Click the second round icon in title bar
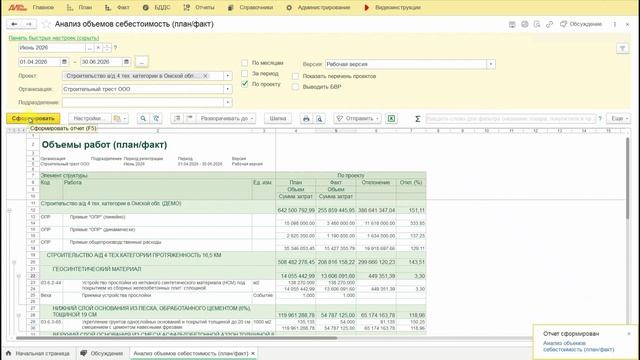Image resolution: width=640 pixels, height=360 pixels. pos(524,24)
